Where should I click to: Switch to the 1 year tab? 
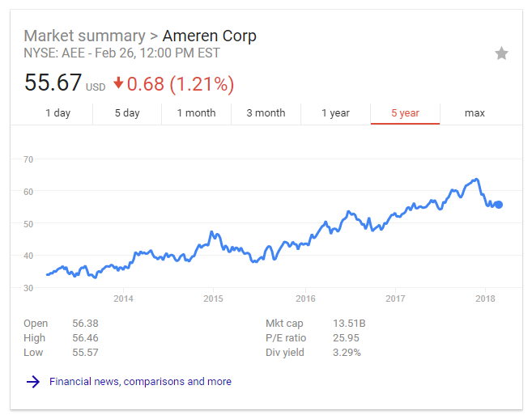(335, 113)
